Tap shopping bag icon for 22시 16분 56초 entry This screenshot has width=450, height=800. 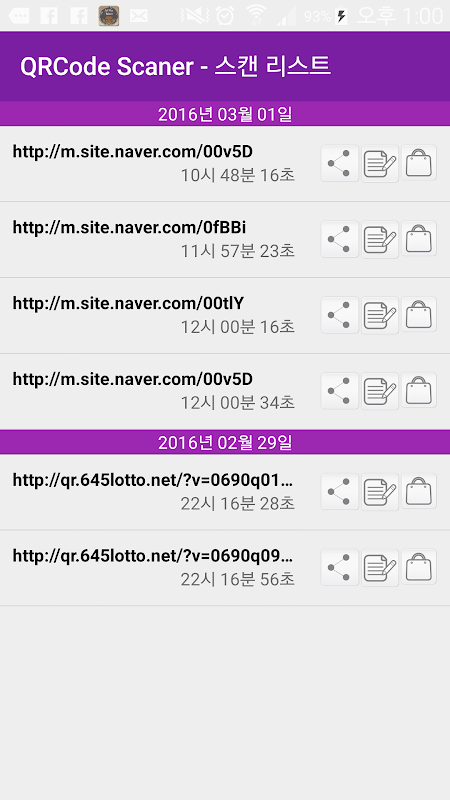(419, 567)
